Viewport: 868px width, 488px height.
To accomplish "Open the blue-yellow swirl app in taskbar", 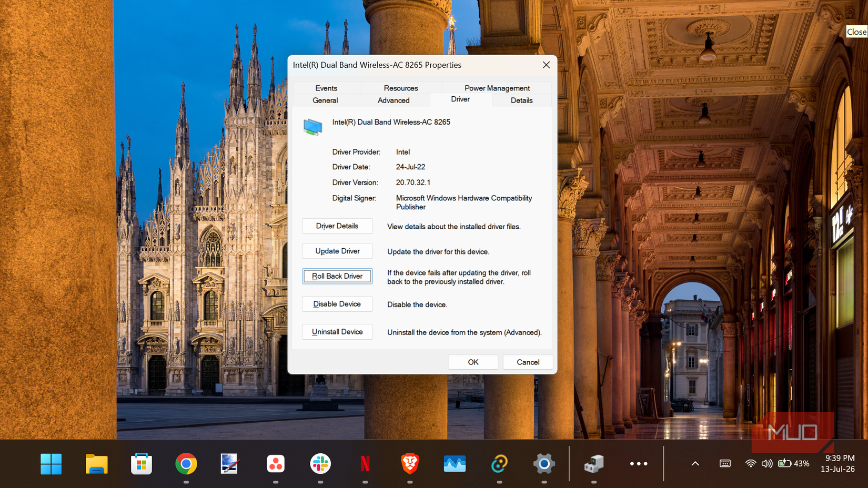I will (x=499, y=464).
